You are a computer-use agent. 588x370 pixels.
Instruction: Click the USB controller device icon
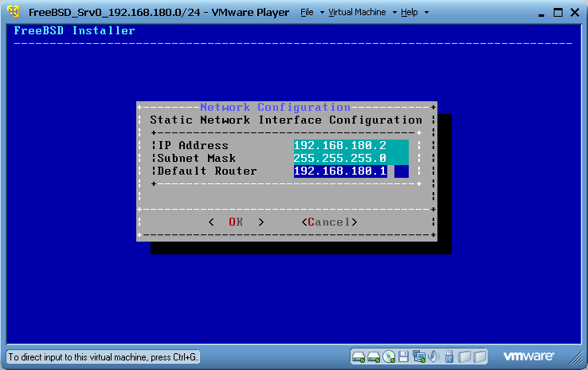click(x=449, y=356)
